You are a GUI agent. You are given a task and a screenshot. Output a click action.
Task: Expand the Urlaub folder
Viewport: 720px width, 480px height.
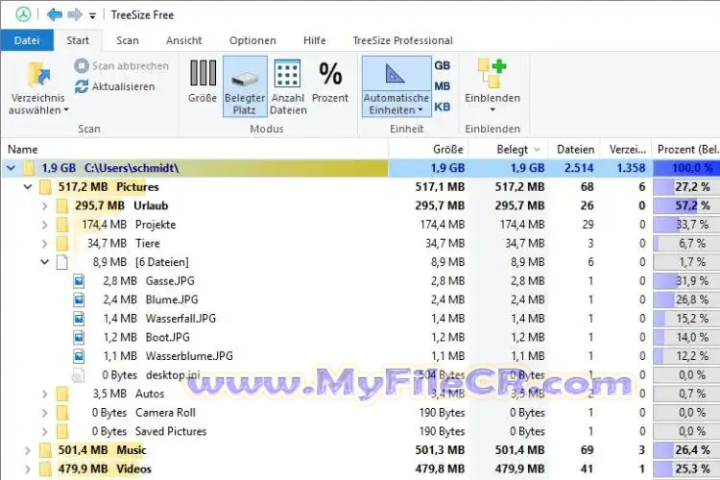(45, 206)
